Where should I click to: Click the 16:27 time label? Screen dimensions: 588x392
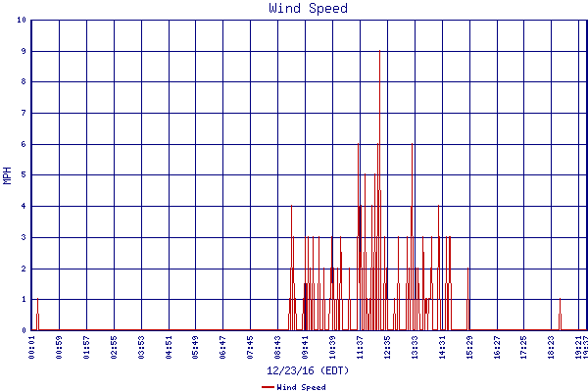click(497, 347)
